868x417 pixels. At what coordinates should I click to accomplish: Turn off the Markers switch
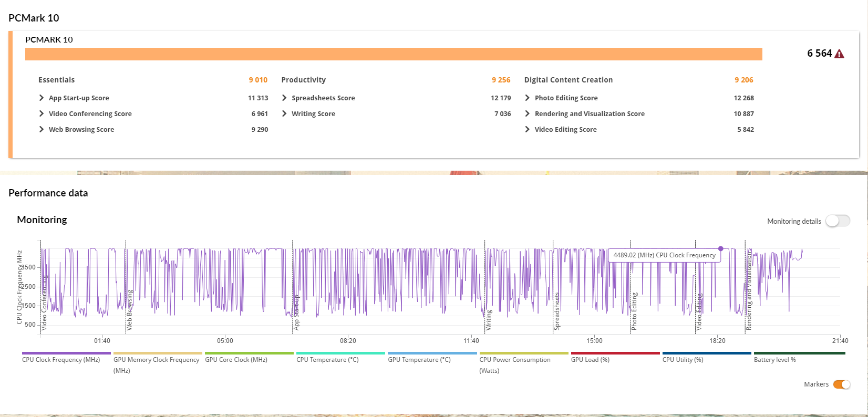coord(842,384)
